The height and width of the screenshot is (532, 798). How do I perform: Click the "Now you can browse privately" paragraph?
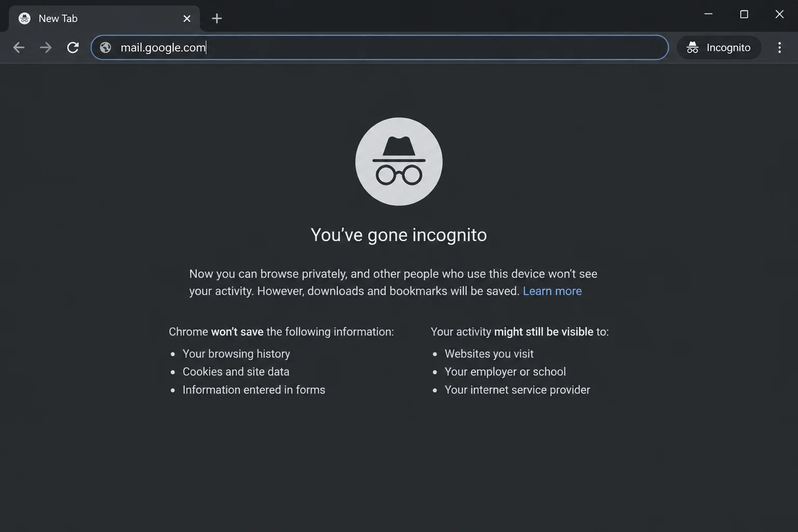[393, 282]
